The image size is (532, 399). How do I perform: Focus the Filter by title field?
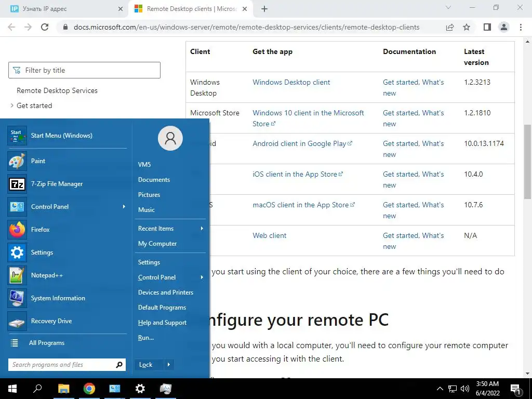pos(84,70)
